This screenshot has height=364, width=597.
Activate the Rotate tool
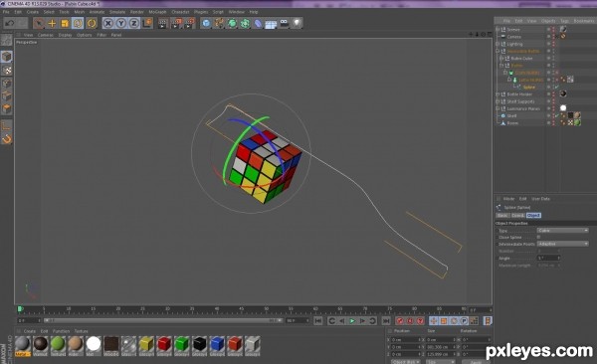point(78,23)
